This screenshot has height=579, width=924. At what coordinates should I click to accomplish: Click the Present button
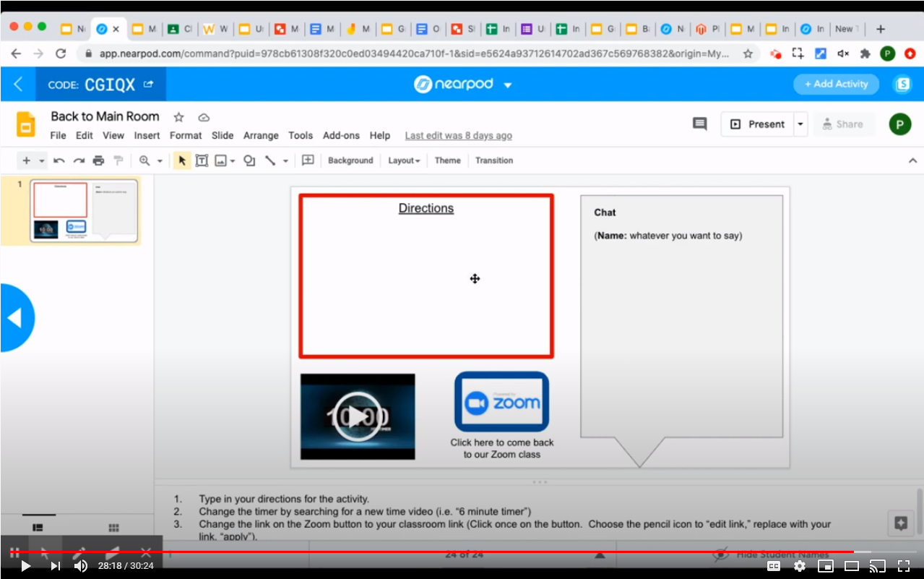[757, 124]
